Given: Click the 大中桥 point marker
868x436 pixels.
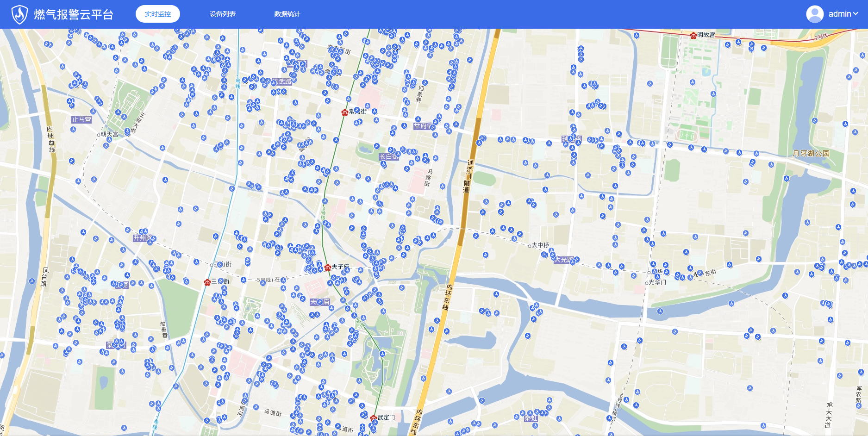Looking at the screenshot, I should click(530, 246).
